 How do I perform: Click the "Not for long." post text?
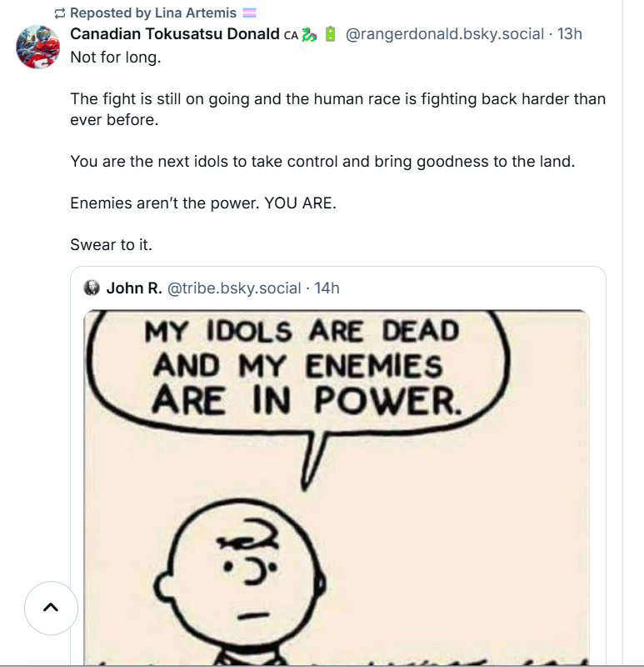click(116, 58)
